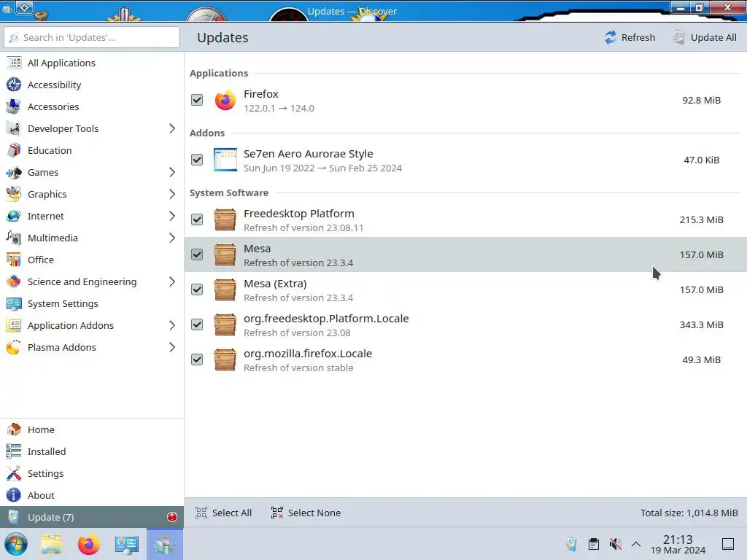This screenshot has width=747, height=560.
Task: Uncheck the Freedesktop Platform checkbox
Action: click(197, 219)
